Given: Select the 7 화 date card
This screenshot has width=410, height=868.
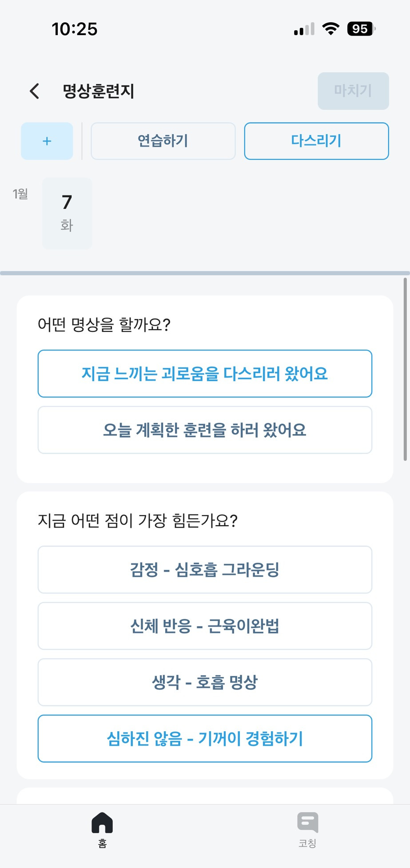Looking at the screenshot, I should pyautogui.click(x=67, y=213).
